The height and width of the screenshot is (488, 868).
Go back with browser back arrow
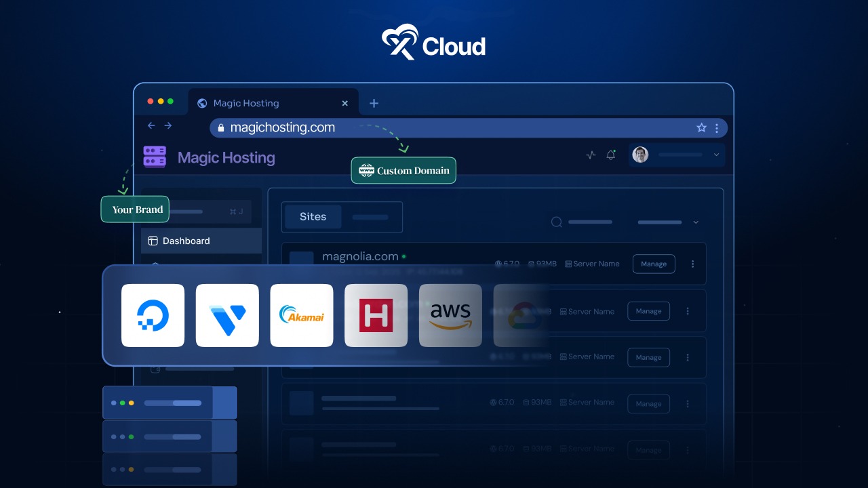[x=151, y=125]
